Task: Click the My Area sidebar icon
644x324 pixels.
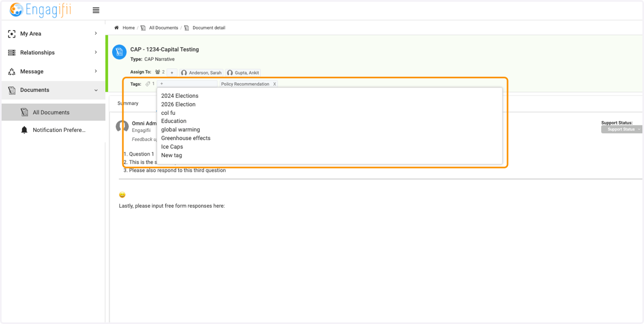Action: click(12, 34)
